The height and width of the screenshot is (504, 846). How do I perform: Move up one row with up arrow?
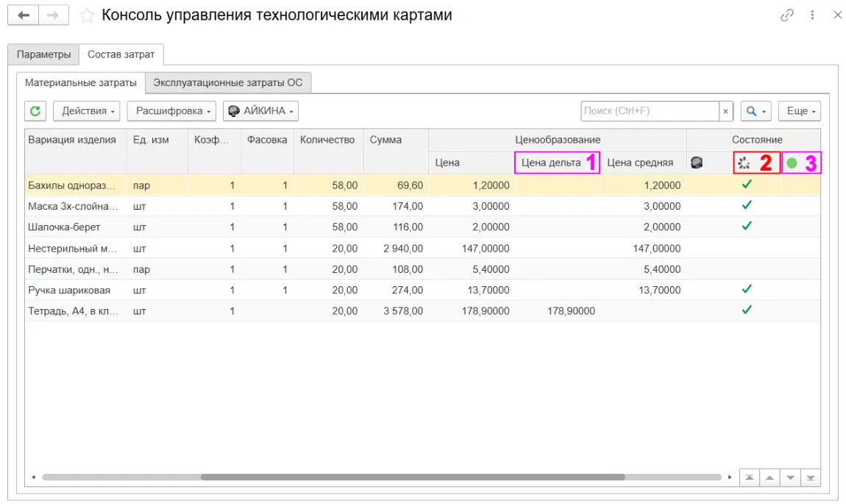click(x=770, y=478)
